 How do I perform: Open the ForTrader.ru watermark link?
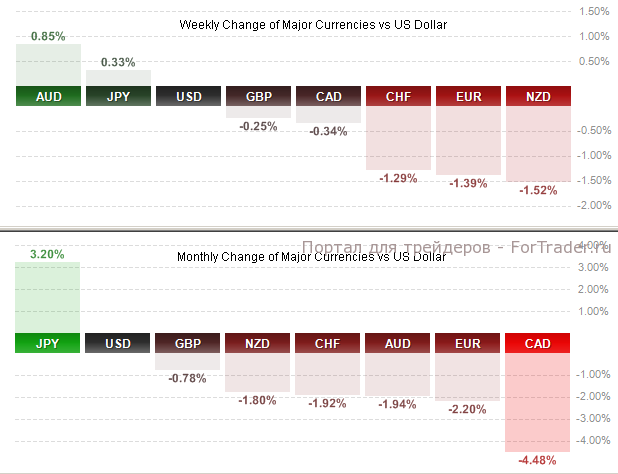pos(455,247)
